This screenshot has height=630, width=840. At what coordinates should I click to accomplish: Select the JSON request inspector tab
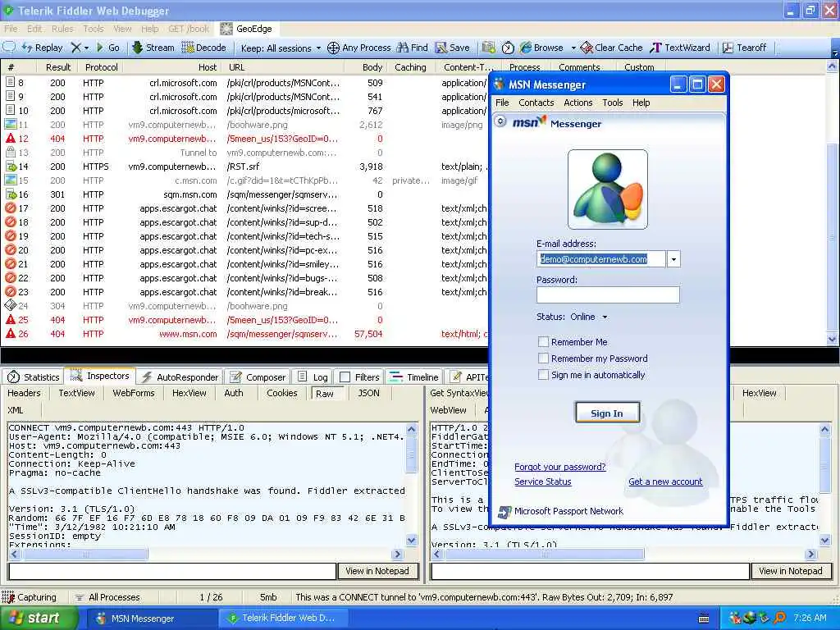click(x=368, y=393)
